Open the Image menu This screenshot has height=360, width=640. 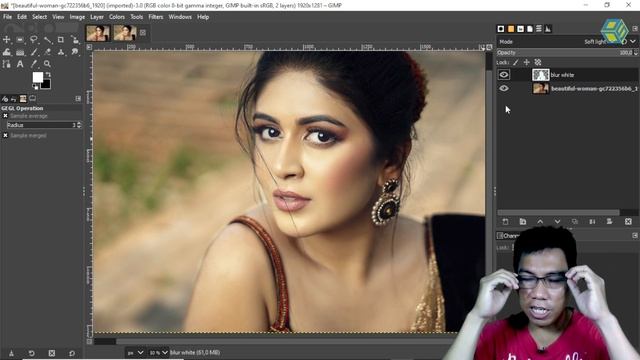coord(77,17)
